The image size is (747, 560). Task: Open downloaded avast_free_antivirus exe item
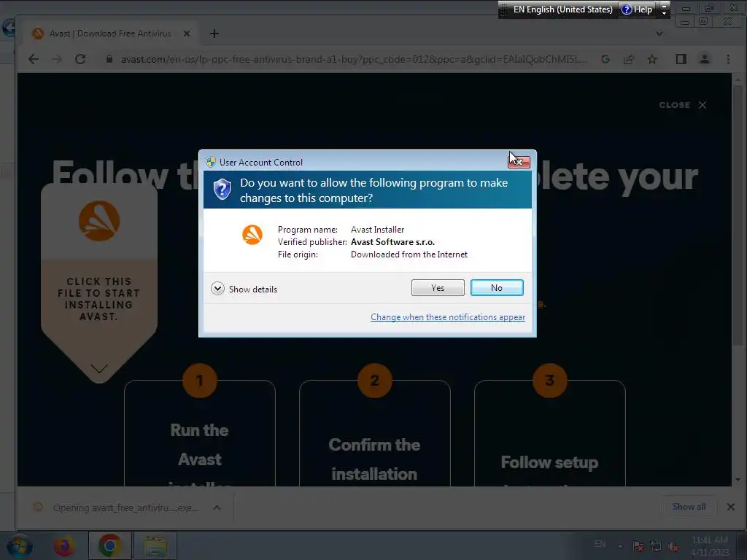[117, 507]
